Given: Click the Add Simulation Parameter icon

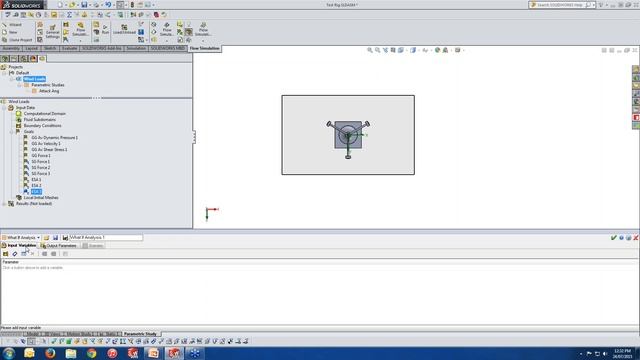Looking at the screenshot, I should (5, 254).
